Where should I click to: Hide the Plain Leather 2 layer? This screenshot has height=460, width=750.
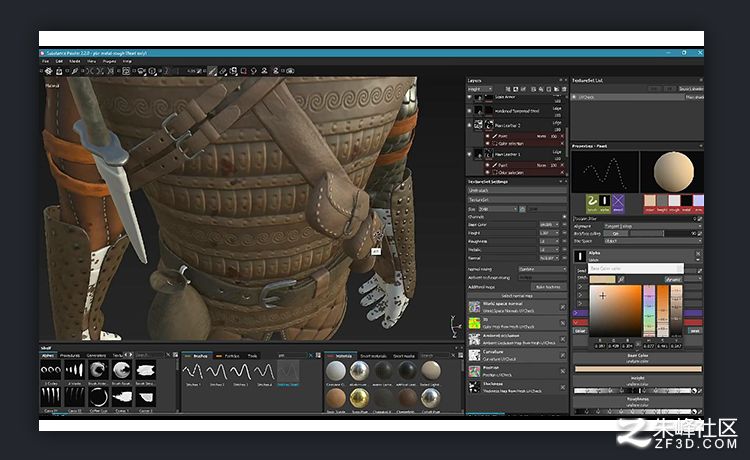coord(470,125)
